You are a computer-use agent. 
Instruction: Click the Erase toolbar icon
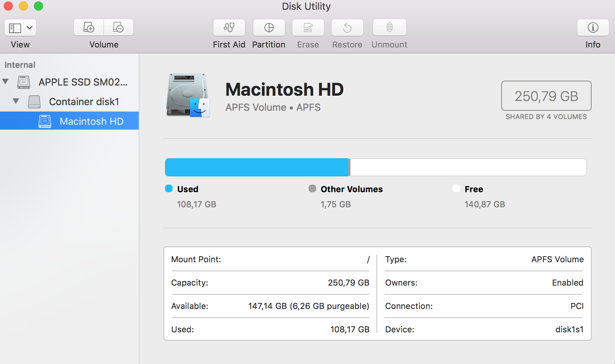(x=308, y=28)
